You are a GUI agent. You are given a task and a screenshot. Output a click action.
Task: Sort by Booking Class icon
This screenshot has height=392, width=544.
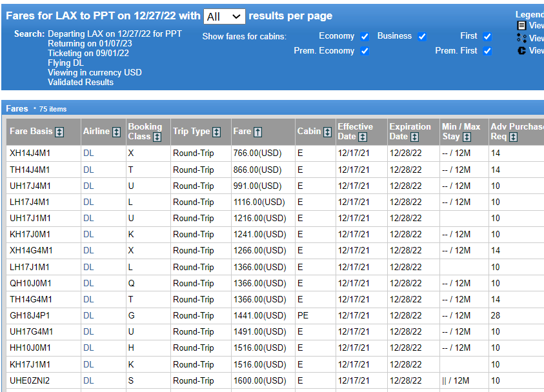157,137
